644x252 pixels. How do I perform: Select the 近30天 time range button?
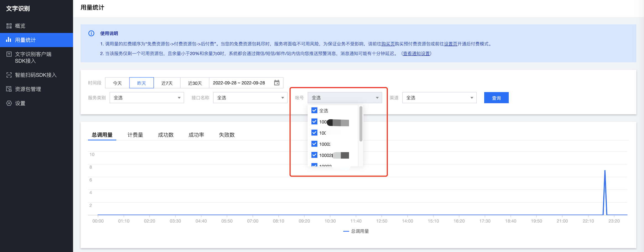[195, 83]
